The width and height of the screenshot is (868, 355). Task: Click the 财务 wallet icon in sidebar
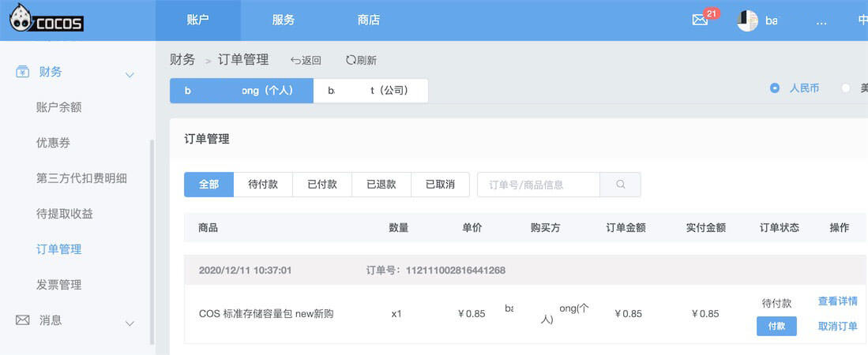click(x=23, y=72)
